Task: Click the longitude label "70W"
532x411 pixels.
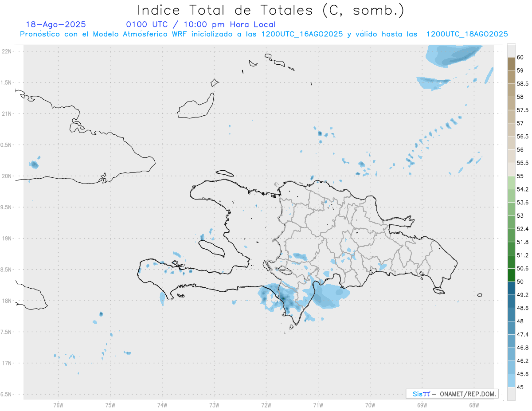Action: tap(370, 405)
